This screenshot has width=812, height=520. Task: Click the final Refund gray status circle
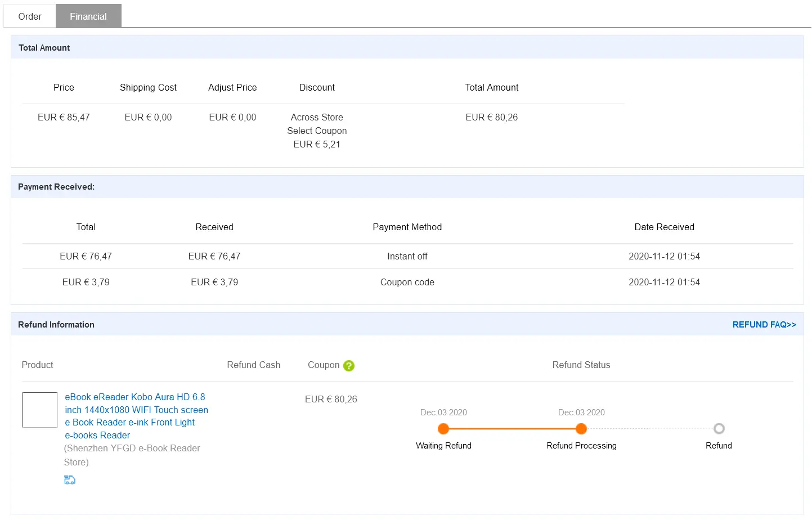pos(719,429)
